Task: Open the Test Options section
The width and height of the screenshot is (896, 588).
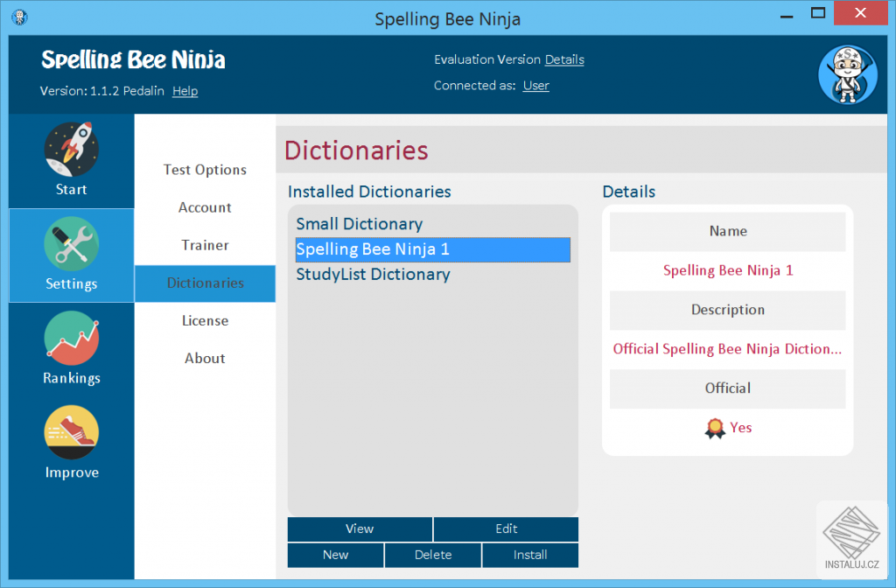Action: [x=205, y=170]
